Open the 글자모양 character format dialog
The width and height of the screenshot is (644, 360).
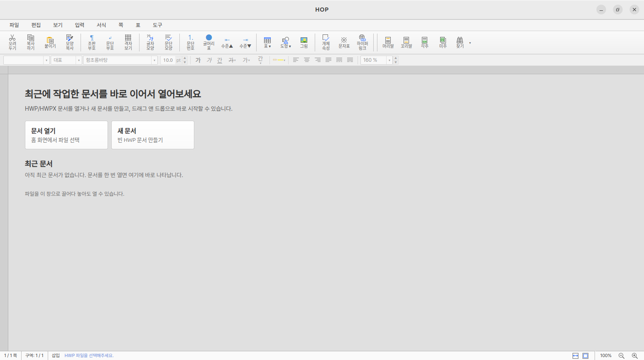pos(150,42)
